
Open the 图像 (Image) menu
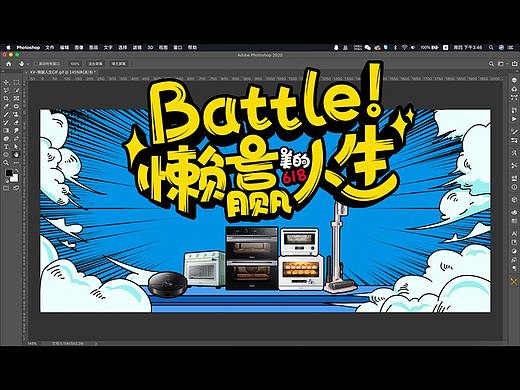point(79,47)
